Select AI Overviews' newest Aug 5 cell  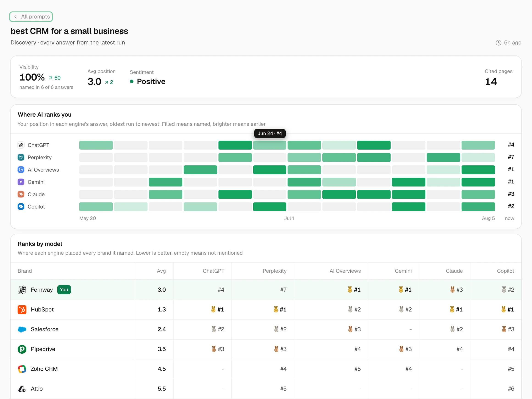tap(478, 169)
